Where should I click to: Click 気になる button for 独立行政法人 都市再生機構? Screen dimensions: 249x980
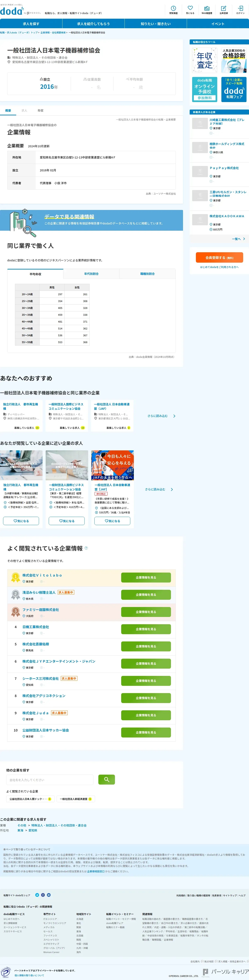point(21,521)
